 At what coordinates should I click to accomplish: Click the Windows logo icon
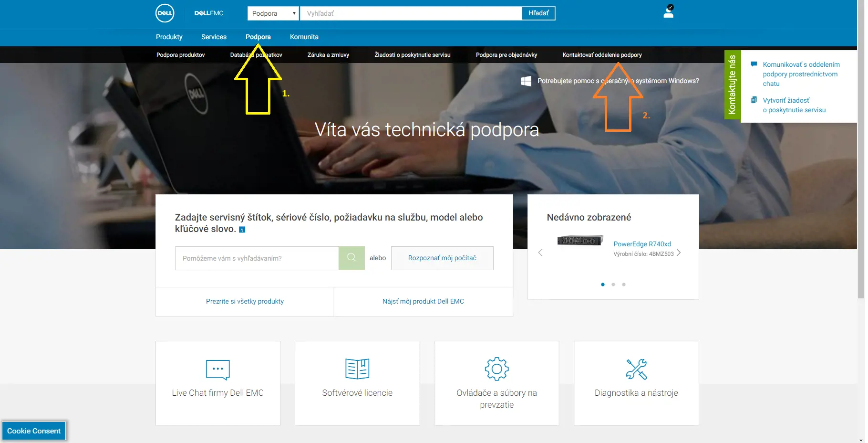tap(526, 81)
